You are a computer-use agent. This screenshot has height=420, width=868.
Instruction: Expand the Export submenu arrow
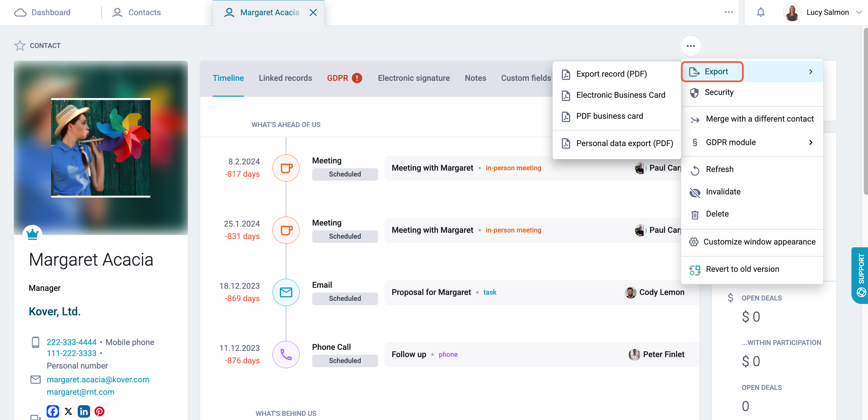click(x=811, y=71)
